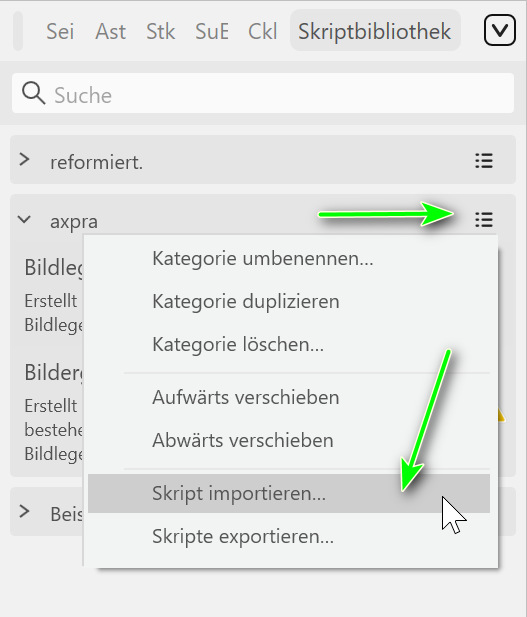Open the panel dropdown arrow button
The width and height of the screenshot is (527, 617).
tap(499, 30)
